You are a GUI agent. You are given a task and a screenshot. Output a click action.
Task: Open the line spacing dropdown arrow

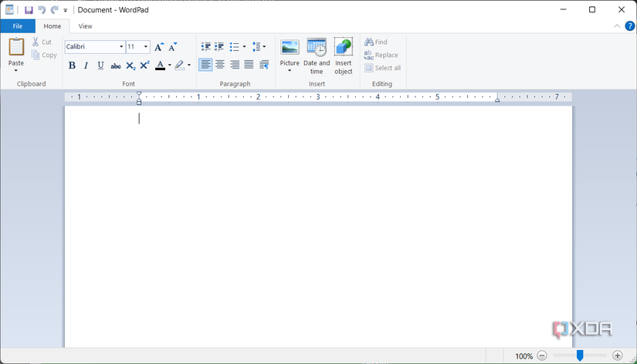(264, 47)
